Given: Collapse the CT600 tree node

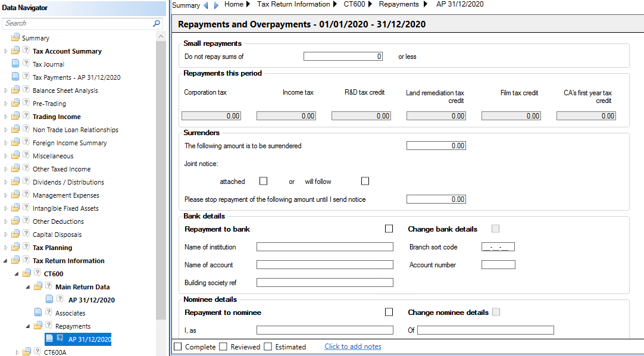Looking at the screenshot, I should point(17,274).
